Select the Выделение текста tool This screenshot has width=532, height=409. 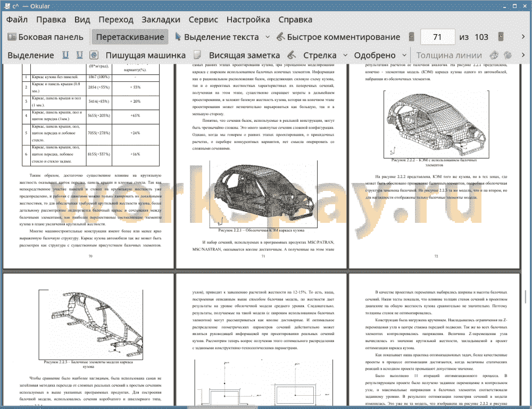coord(217,37)
